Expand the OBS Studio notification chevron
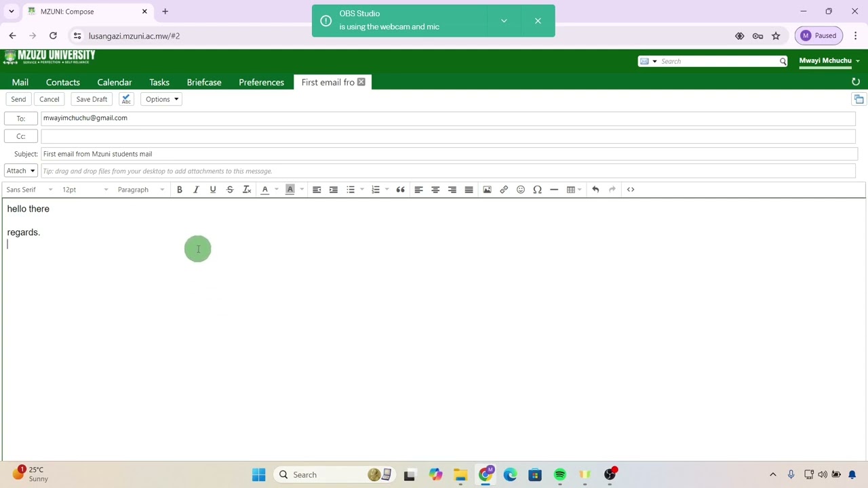Image resolution: width=868 pixels, height=488 pixels. click(504, 21)
